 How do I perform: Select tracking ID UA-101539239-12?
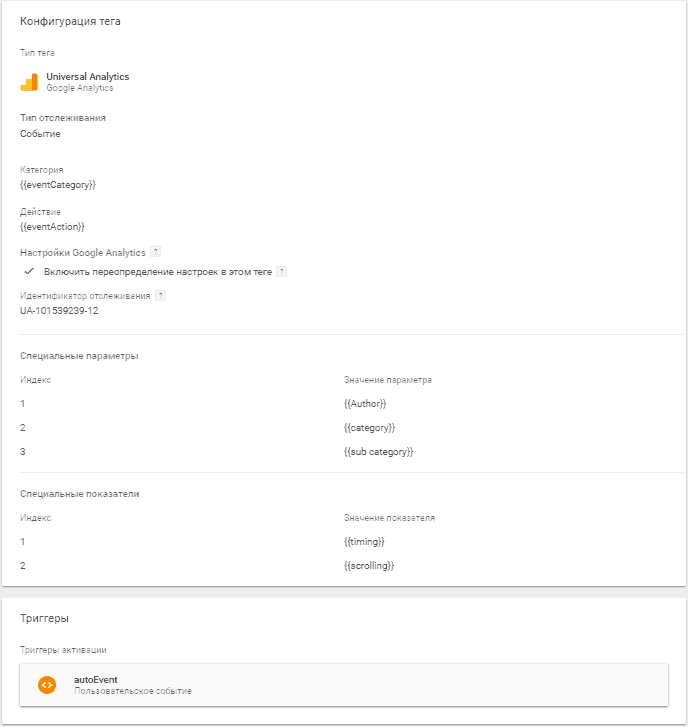point(59,311)
